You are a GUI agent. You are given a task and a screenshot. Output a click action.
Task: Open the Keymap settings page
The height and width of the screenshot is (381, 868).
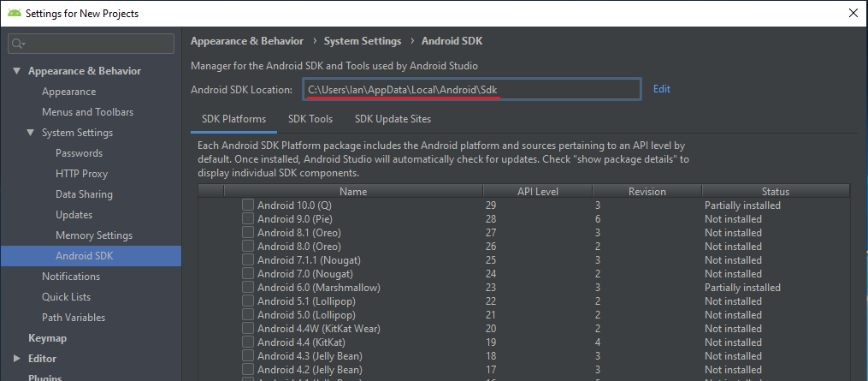[48, 337]
